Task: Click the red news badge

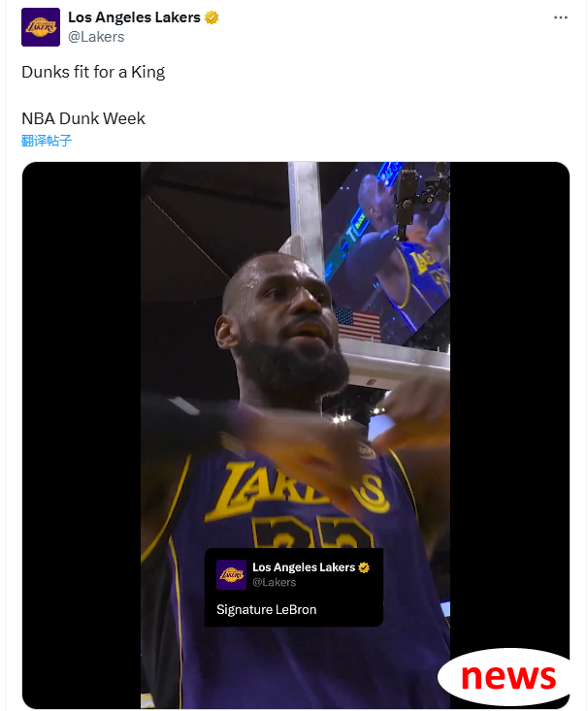Action: pyautogui.click(x=506, y=676)
